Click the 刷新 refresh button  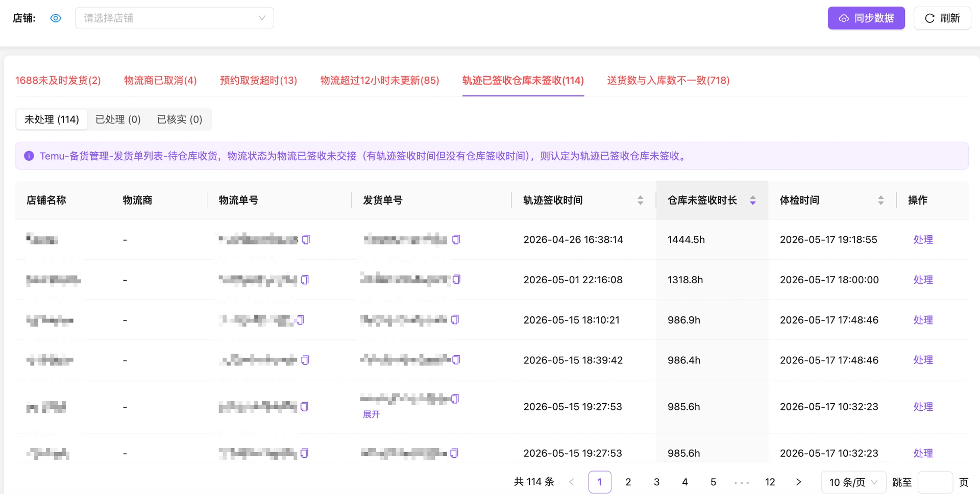click(x=942, y=18)
